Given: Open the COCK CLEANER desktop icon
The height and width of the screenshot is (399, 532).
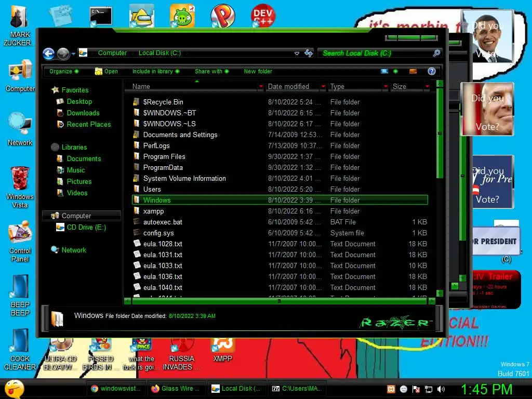Looking at the screenshot, I should click(x=20, y=349).
